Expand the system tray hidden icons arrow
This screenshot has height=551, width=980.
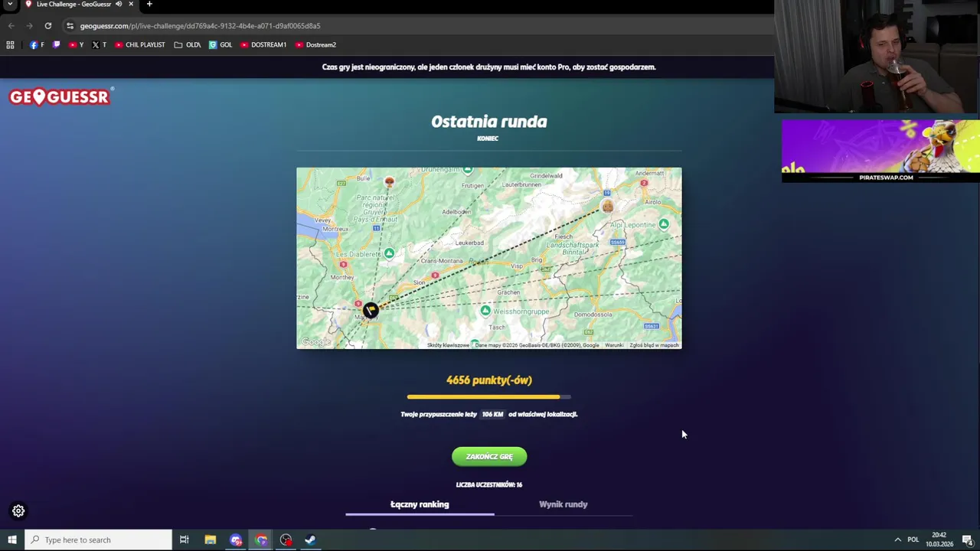click(897, 540)
